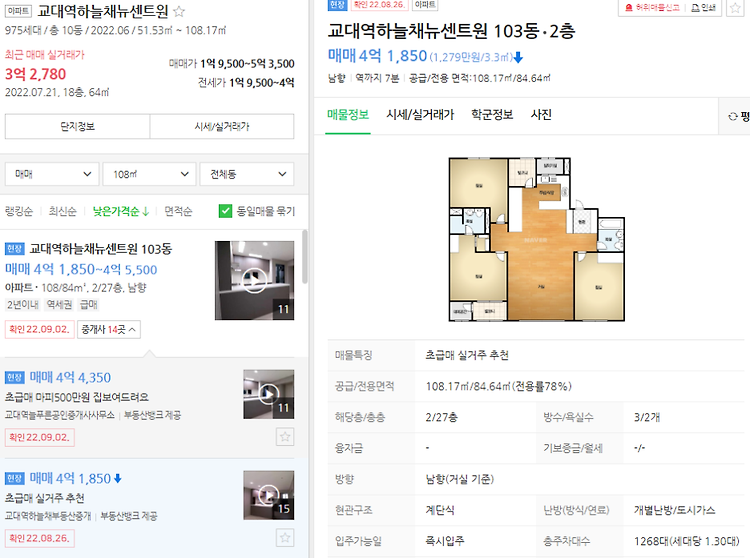Report false listing via 허위매물신고

(652, 8)
